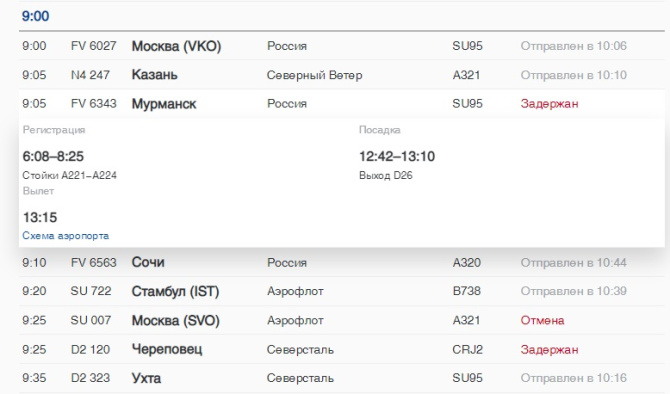
Task: Click the 9:00 time section header
Action: 35,16
